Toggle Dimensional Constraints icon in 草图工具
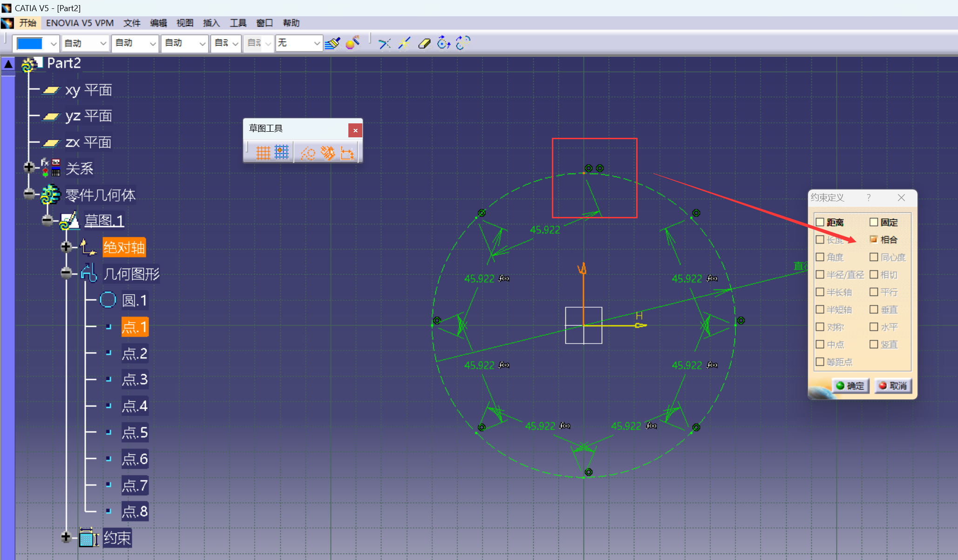958x560 pixels. (347, 153)
